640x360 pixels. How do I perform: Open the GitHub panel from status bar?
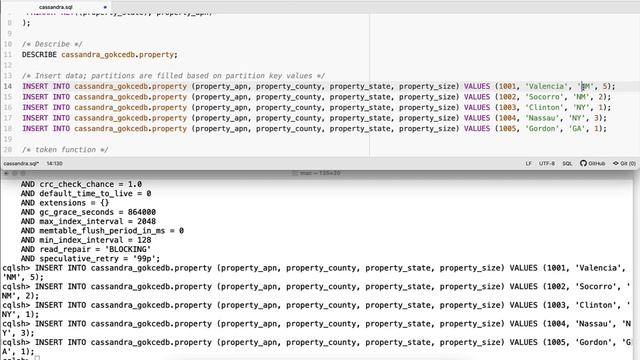(593, 163)
